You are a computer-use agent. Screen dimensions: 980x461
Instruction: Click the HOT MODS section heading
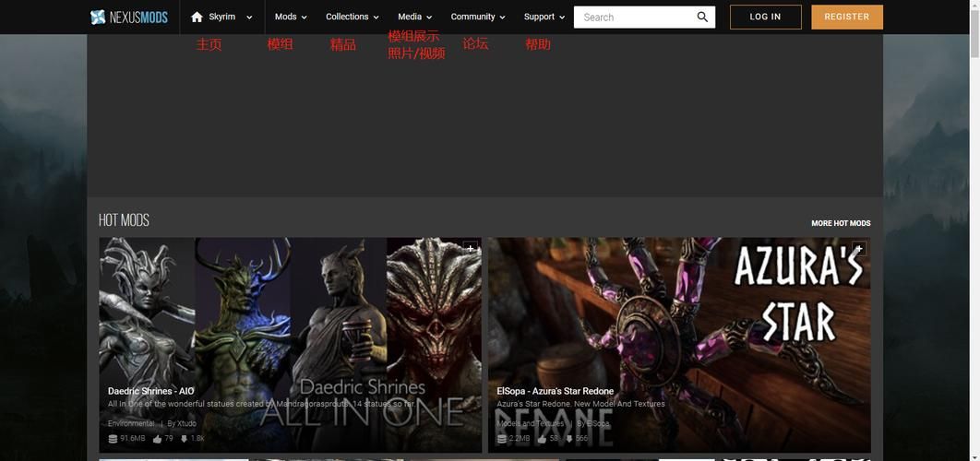124,219
